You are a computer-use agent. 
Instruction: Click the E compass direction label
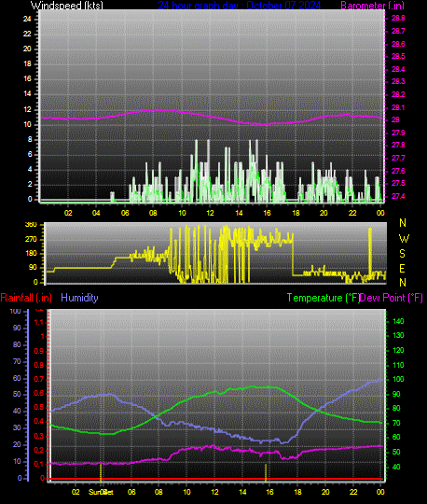pos(402,268)
